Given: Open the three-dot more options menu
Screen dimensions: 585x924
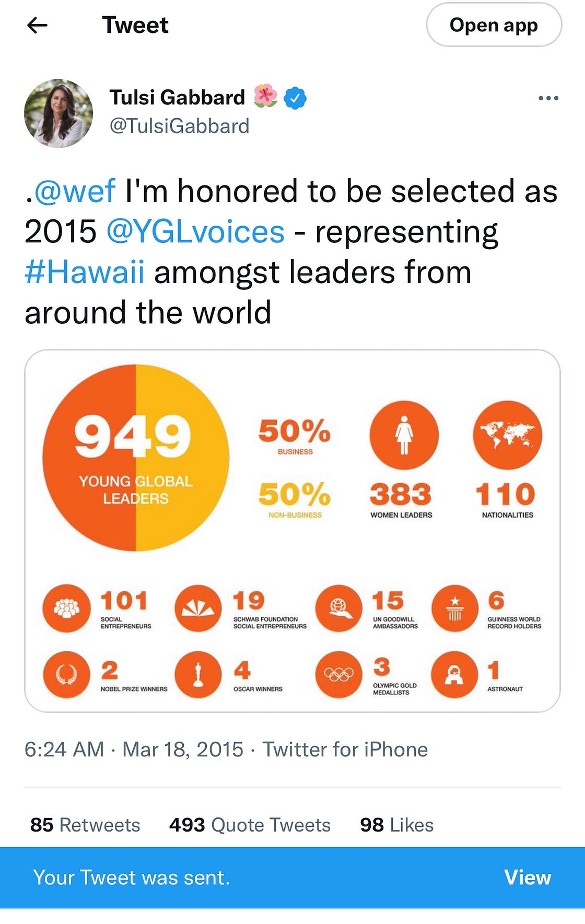Looking at the screenshot, I should (x=548, y=98).
